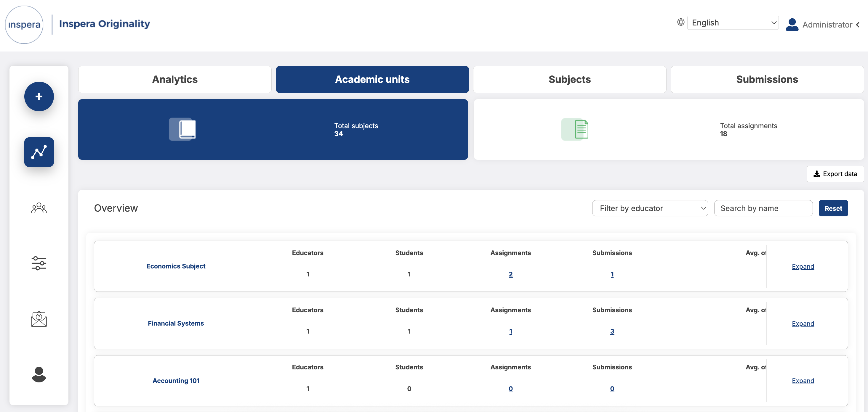Click the Overview heading
This screenshot has height=412, width=868.
(x=116, y=208)
